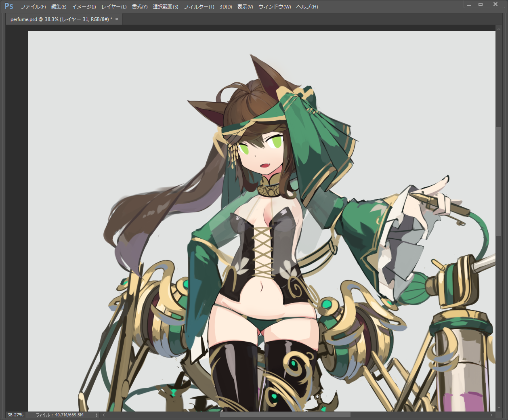Click the Photoshop Ps logo icon

coord(8,6)
